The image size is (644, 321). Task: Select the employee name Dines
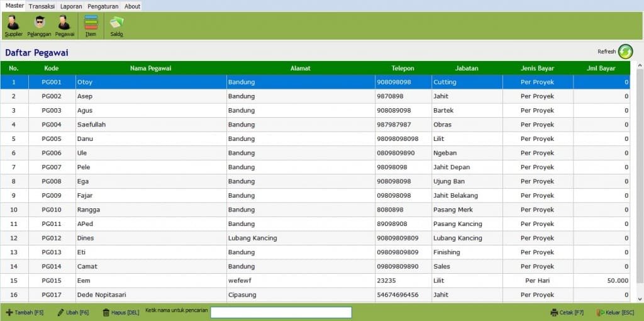(86, 238)
